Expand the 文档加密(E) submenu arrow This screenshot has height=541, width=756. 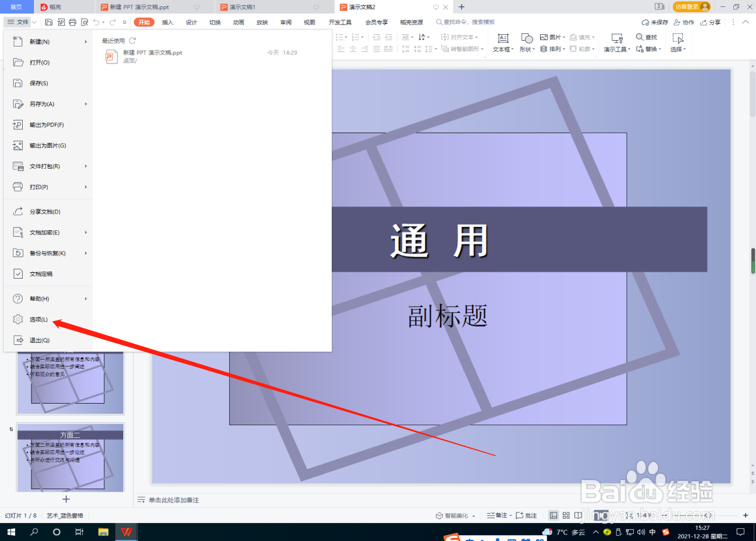(86, 233)
